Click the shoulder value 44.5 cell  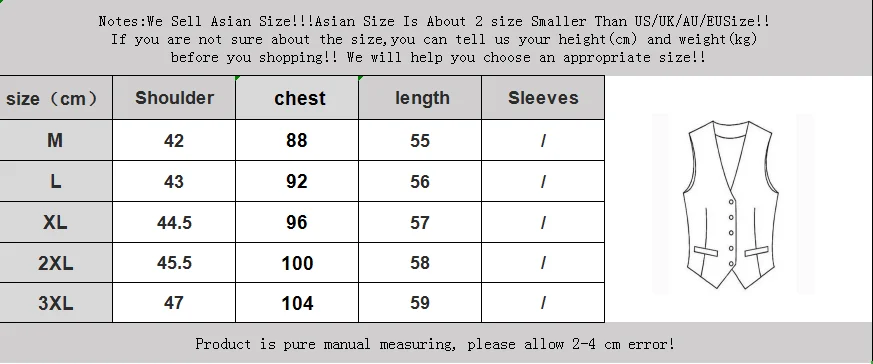[174, 222]
